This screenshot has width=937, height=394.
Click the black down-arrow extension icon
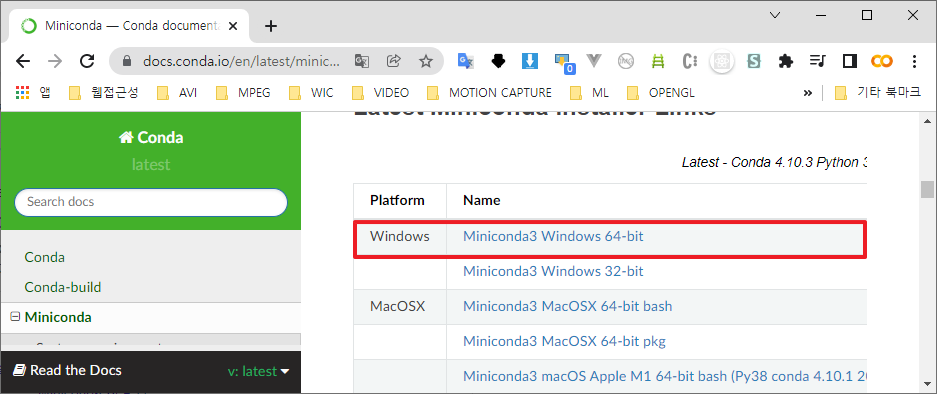coord(498,61)
